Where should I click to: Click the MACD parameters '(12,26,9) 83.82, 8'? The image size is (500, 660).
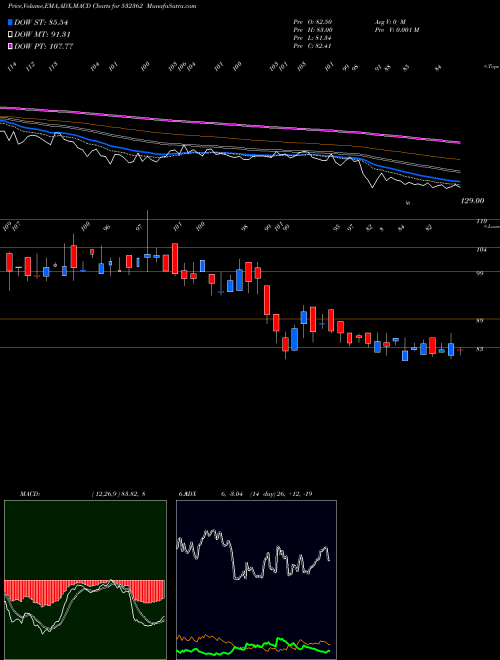[x=118, y=494]
